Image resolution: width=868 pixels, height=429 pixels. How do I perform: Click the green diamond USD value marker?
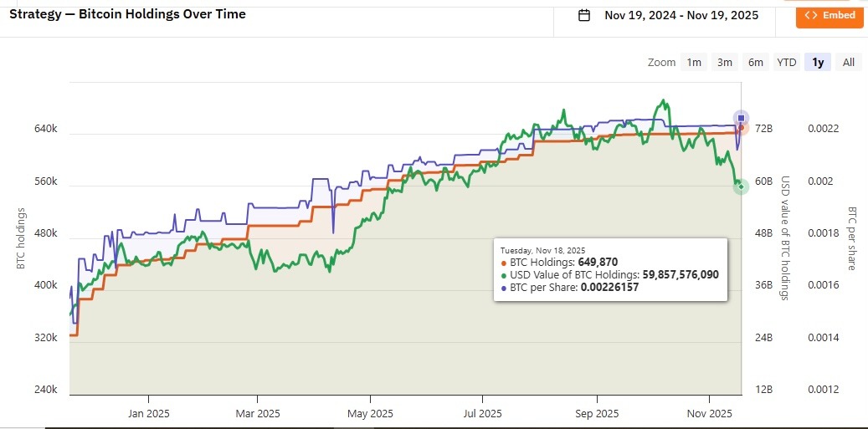click(x=741, y=186)
